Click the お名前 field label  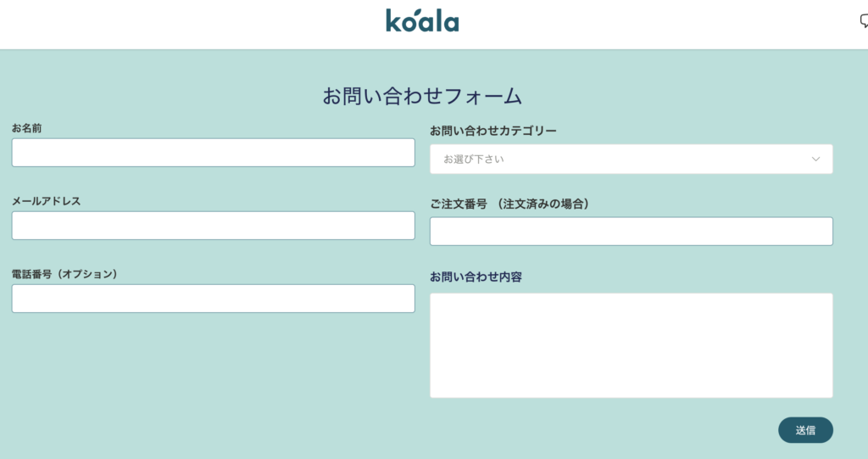coord(27,128)
